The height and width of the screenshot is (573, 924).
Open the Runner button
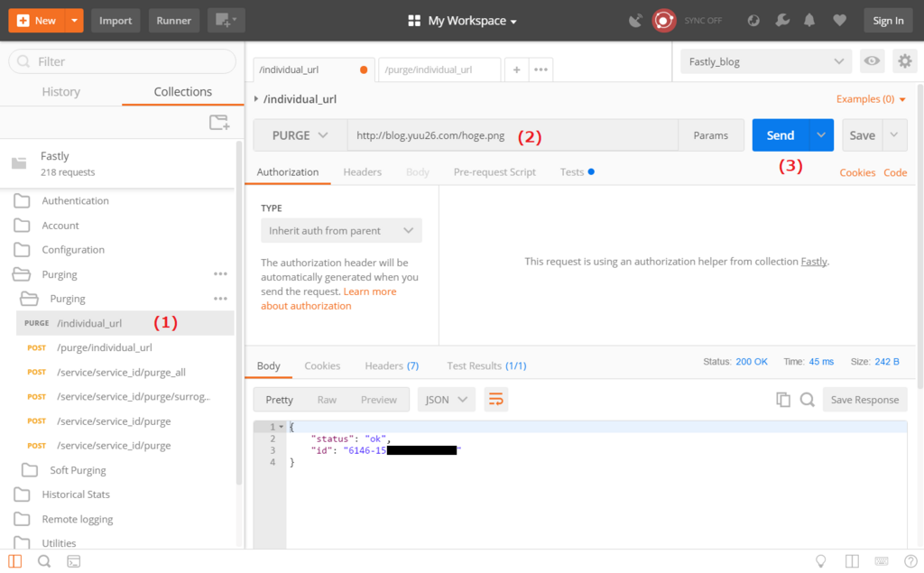point(174,21)
